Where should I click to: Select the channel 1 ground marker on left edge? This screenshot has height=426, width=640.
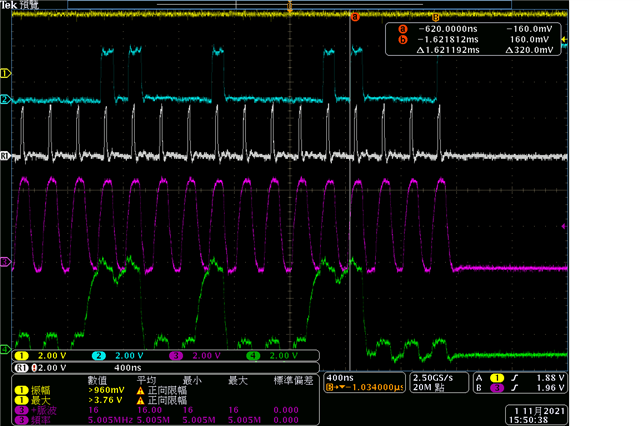[x=5, y=73]
